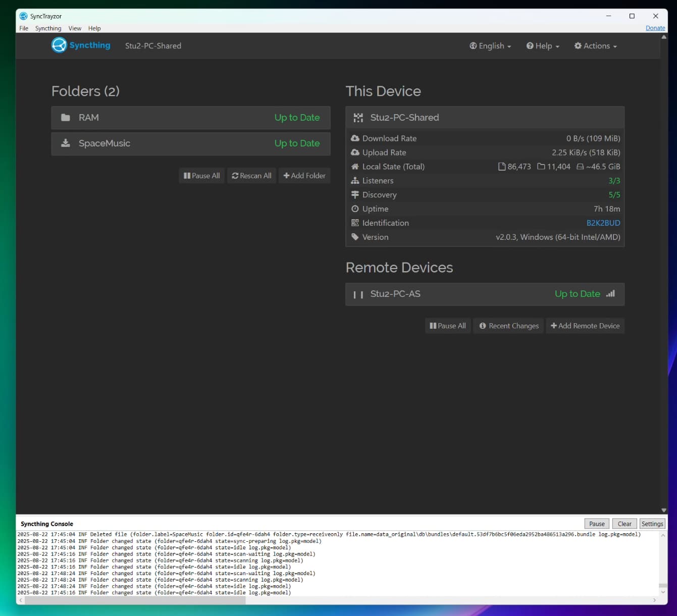Image resolution: width=677 pixels, height=616 pixels.
Task: Click the Remote Devices heading
Action: [399, 268]
